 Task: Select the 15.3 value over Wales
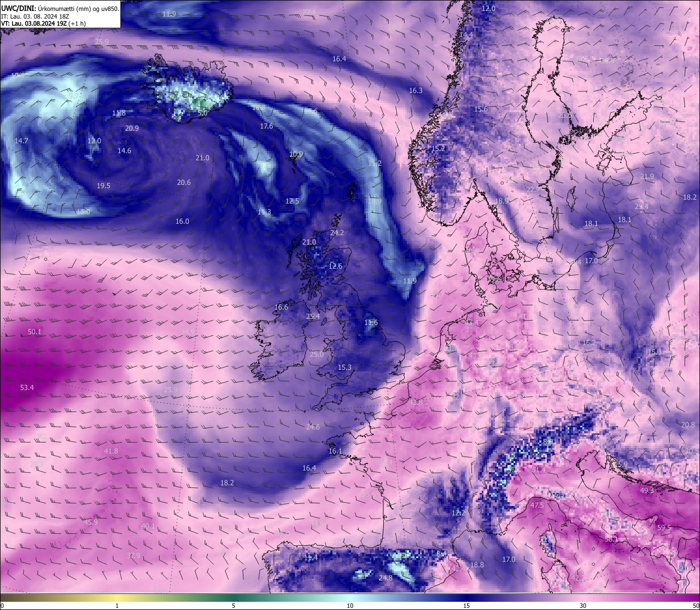[345, 367]
